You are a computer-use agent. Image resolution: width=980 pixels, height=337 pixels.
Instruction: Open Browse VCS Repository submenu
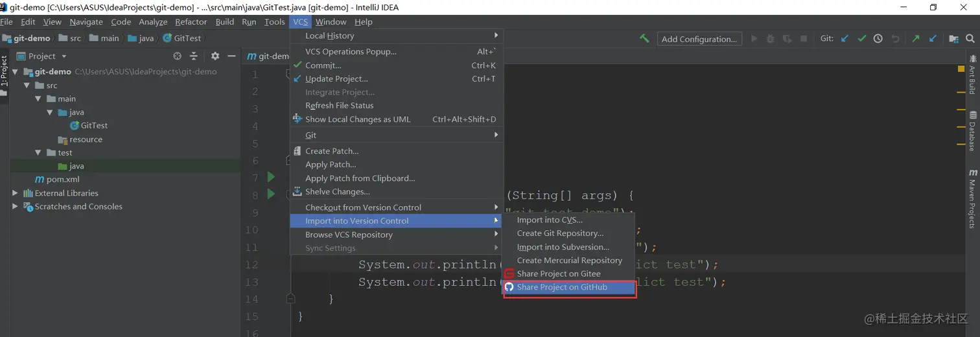[x=397, y=235]
